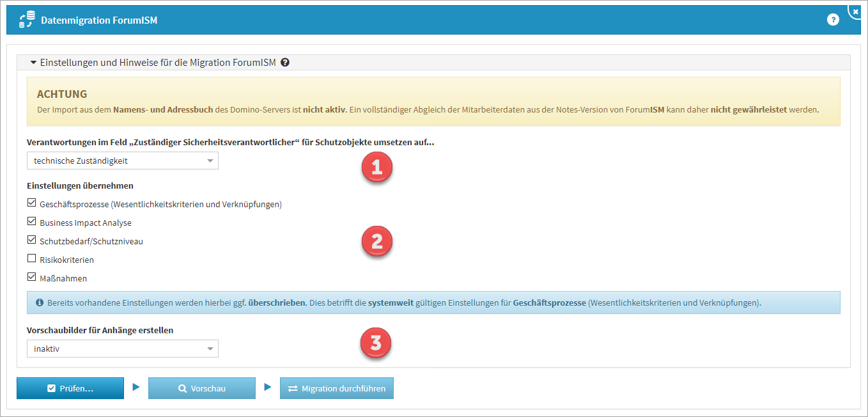Click the 'Datenmigration ForumISM' title text

coord(99,20)
